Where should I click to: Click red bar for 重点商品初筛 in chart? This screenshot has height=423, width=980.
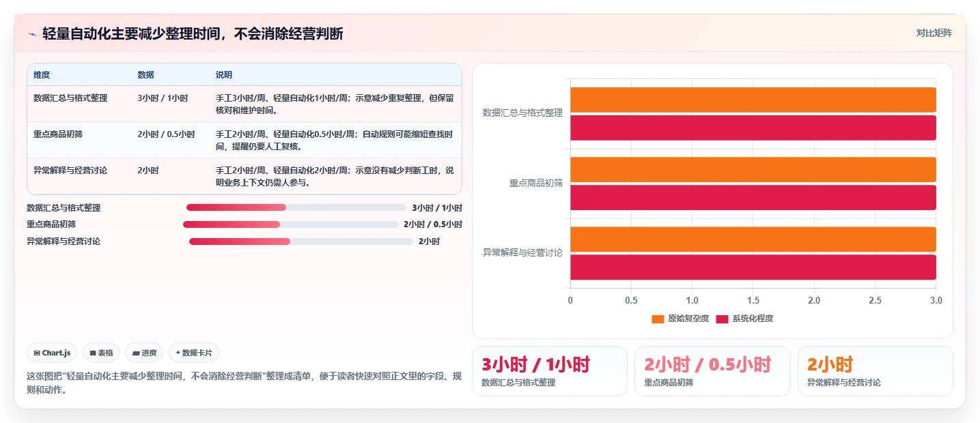pyautogui.click(x=753, y=197)
